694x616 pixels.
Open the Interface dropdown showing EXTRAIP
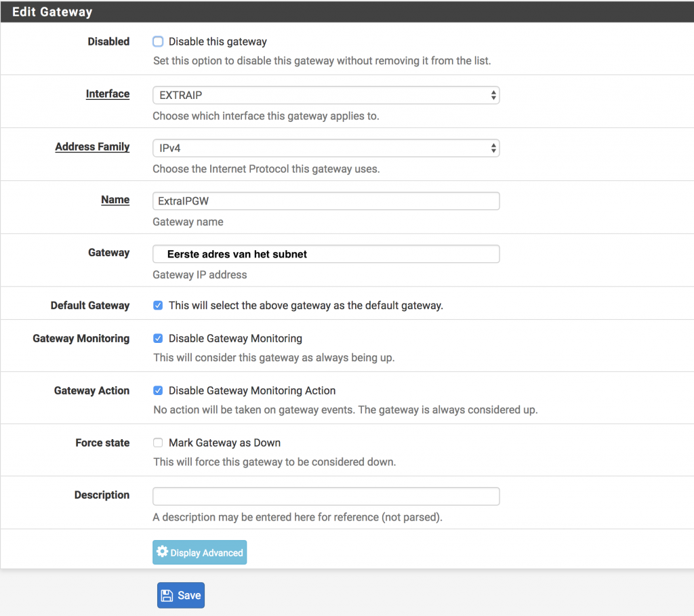click(326, 95)
